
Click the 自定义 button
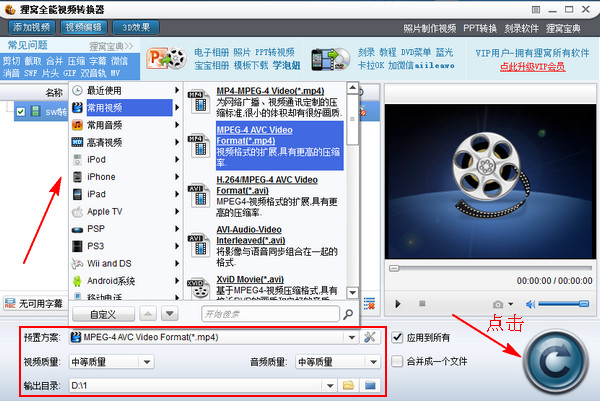click(103, 315)
